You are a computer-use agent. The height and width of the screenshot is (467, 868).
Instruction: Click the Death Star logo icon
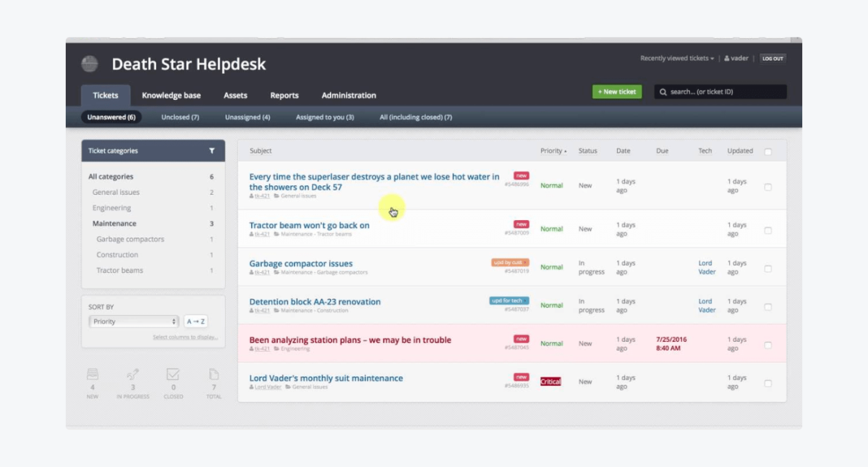90,64
